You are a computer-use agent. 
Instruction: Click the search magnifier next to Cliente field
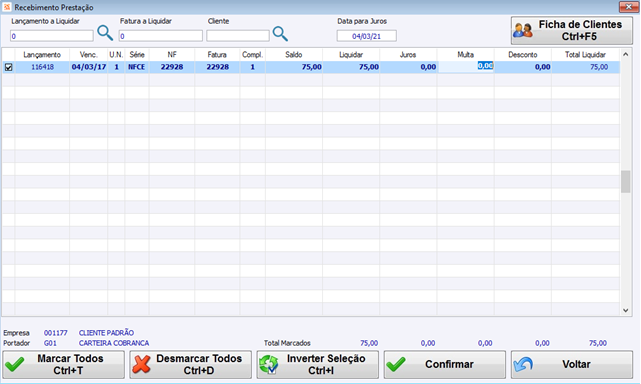(280, 34)
